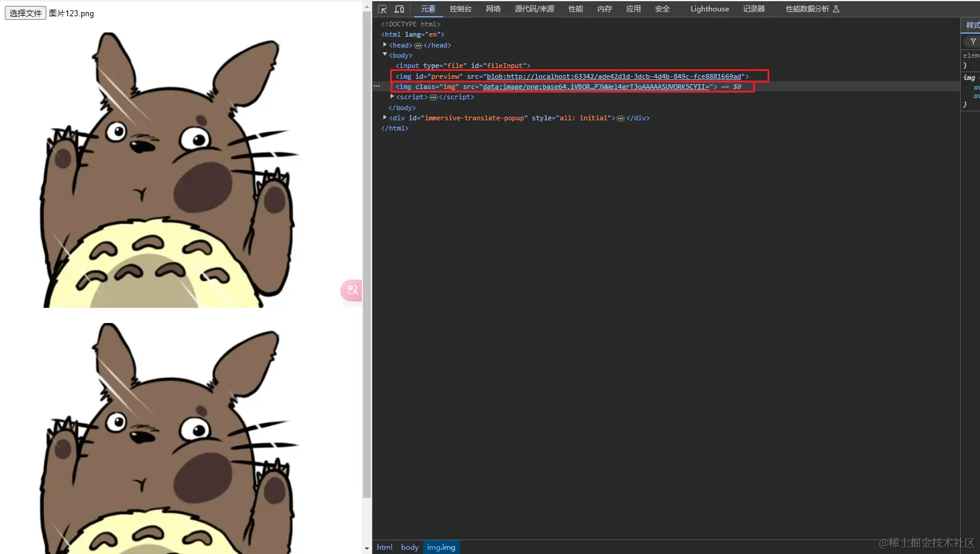Select body in the breadcrumb bar
980x554 pixels.
coord(410,547)
